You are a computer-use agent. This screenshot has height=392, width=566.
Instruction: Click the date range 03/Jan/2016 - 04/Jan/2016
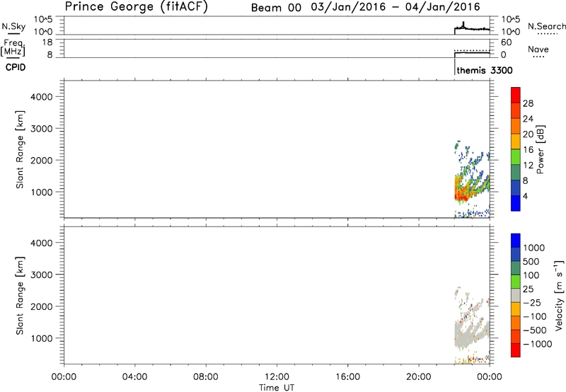tap(395, 7)
